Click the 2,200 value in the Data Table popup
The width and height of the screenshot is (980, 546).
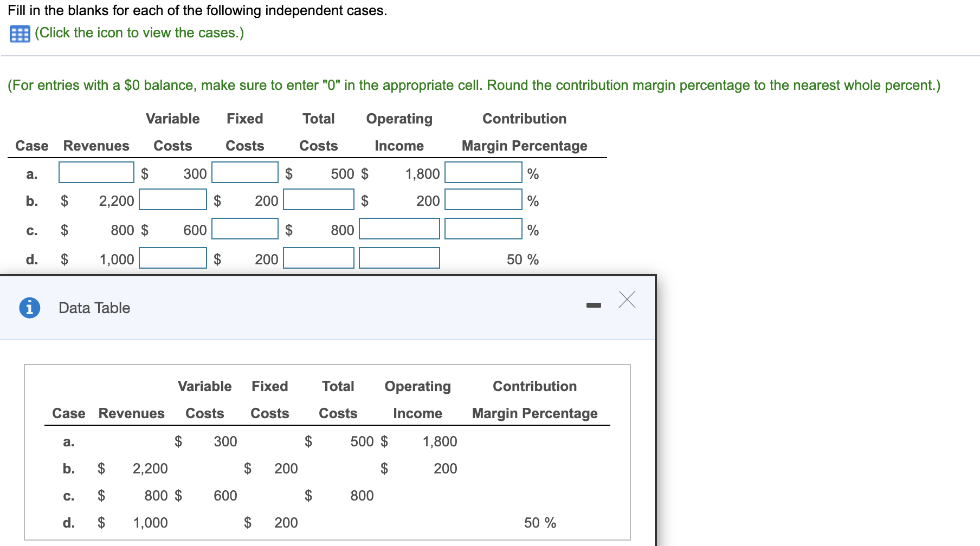pos(150,469)
